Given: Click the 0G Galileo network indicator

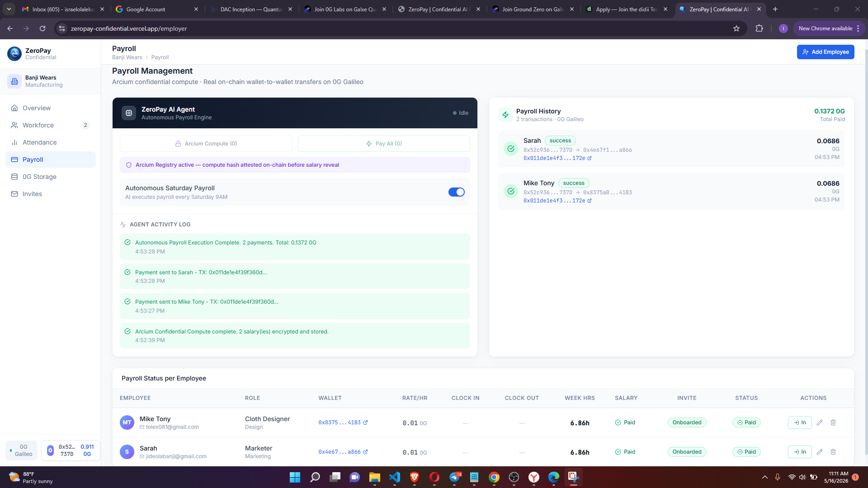Looking at the screenshot, I should coord(21,450).
